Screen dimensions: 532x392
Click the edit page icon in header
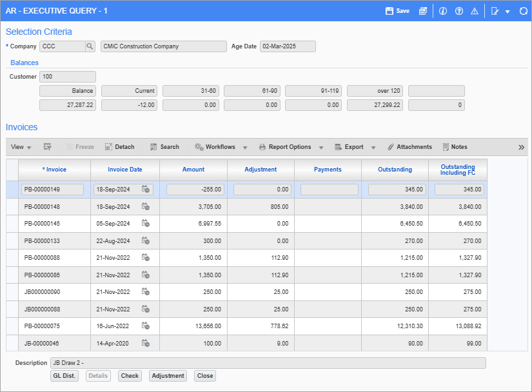click(x=495, y=11)
